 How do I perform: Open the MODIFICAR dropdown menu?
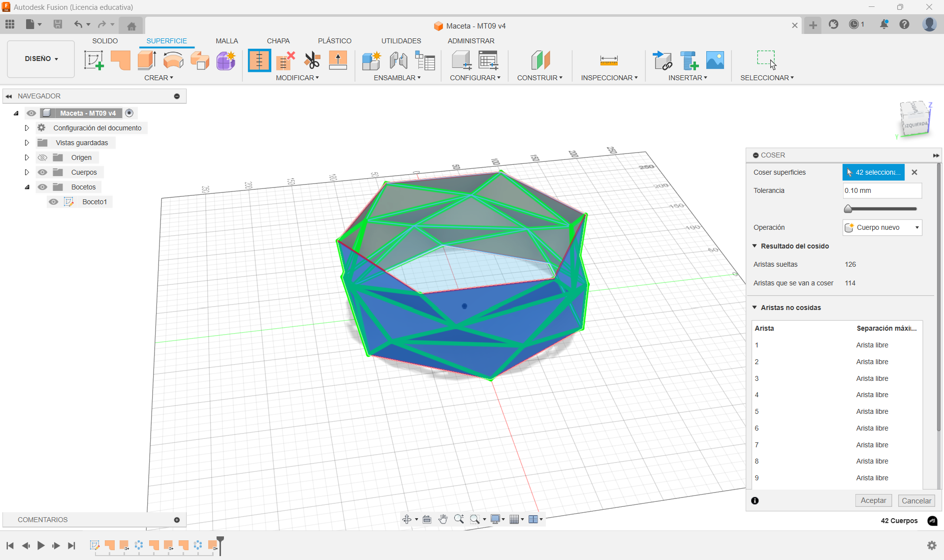coord(297,78)
